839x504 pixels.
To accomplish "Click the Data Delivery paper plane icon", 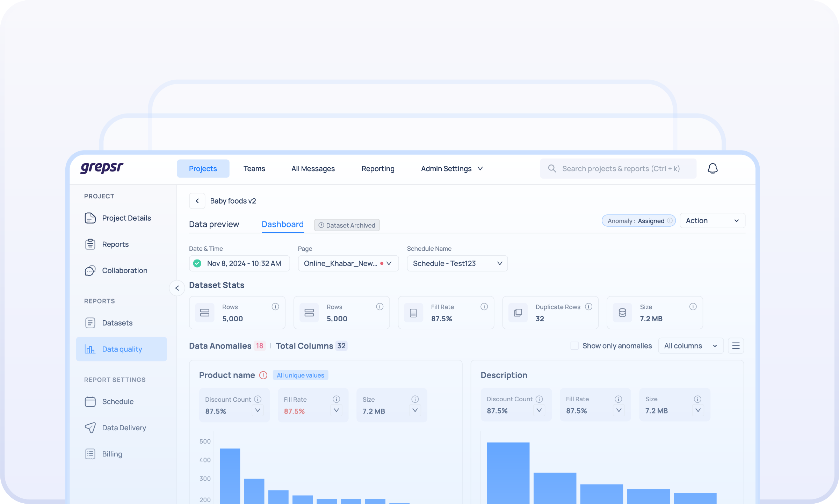I will pyautogui.click(x=90, y=428).
